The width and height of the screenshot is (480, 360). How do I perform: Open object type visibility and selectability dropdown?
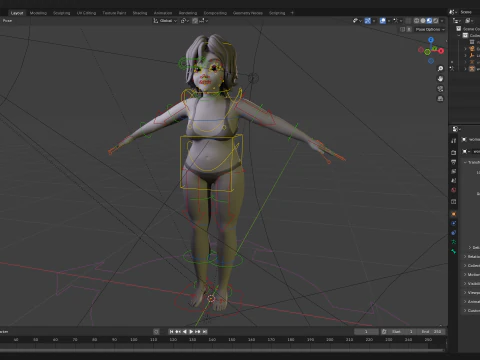tap(357, 21)
